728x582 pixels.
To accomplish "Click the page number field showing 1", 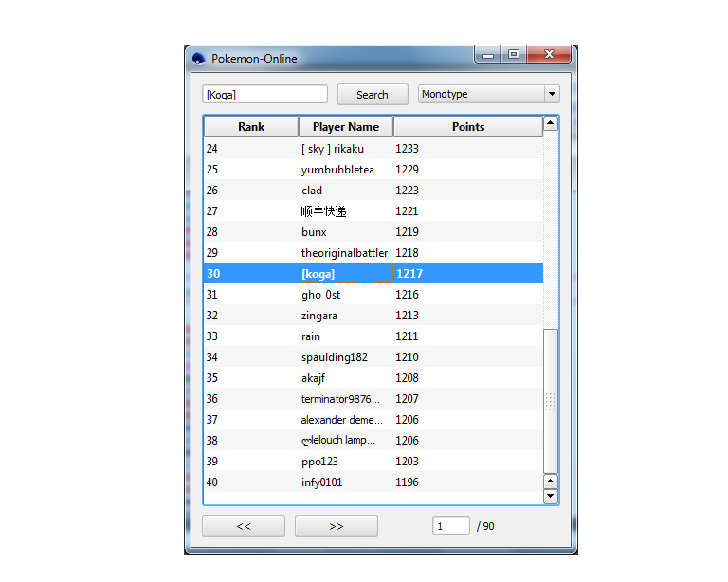I will point(451,526).
